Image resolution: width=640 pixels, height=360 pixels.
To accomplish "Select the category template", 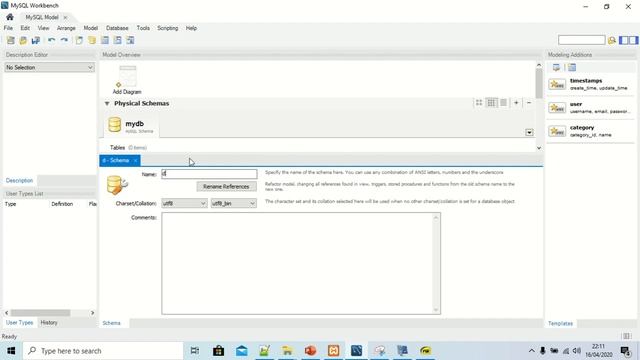I will (x=590, y=131).
